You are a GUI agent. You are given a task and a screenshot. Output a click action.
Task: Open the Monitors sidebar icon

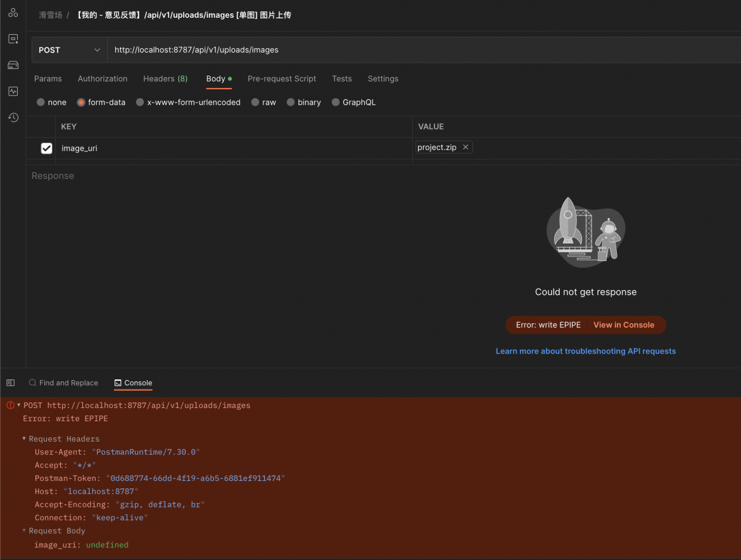click(x=13, y=91)
